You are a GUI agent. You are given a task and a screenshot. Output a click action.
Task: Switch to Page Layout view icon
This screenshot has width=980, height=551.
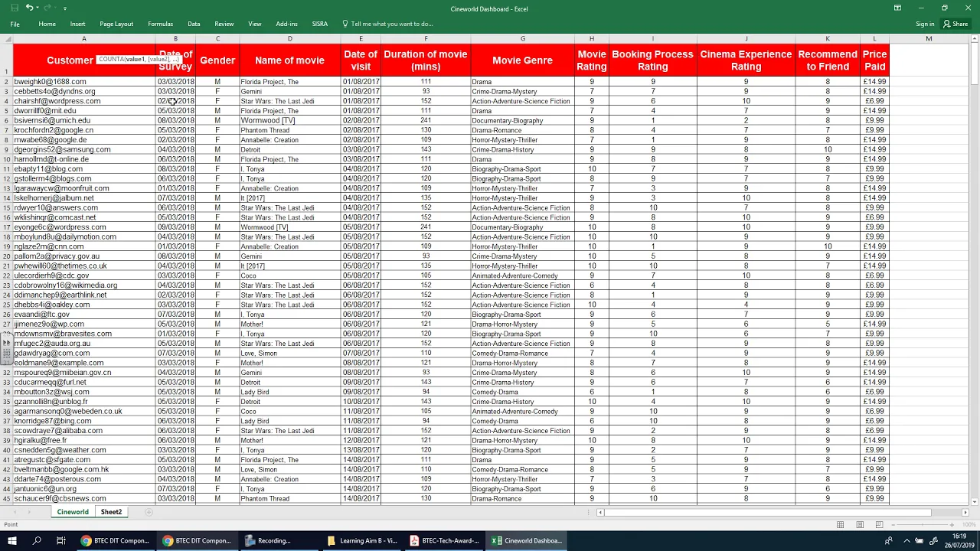(x=860, y=524)
